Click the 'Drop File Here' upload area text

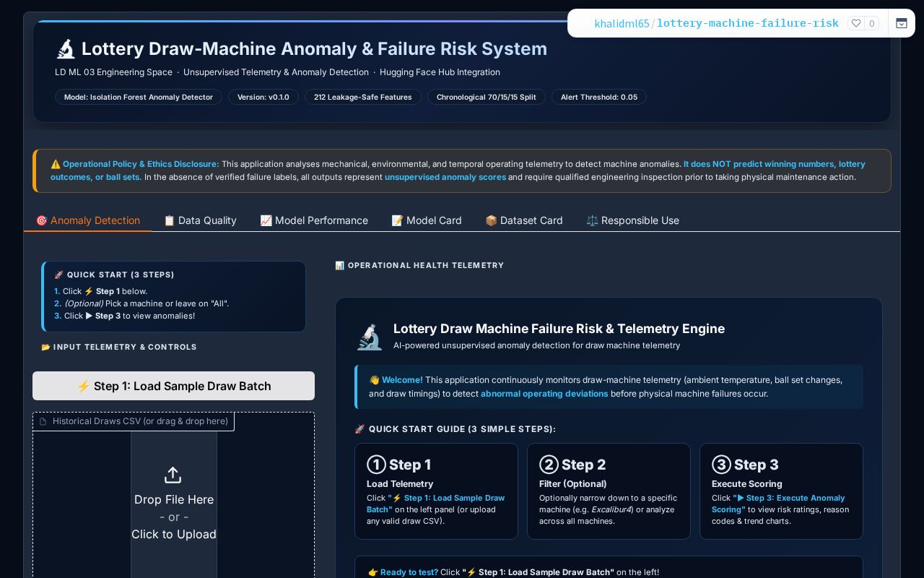174,499
